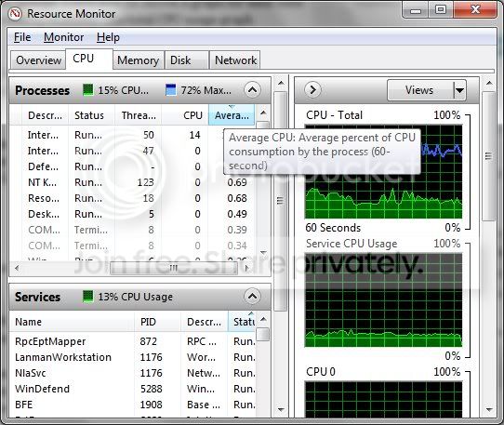This screenshot has width=504, height=425.
Task: Select the CPU tab
Action: (x=89, y=59)
